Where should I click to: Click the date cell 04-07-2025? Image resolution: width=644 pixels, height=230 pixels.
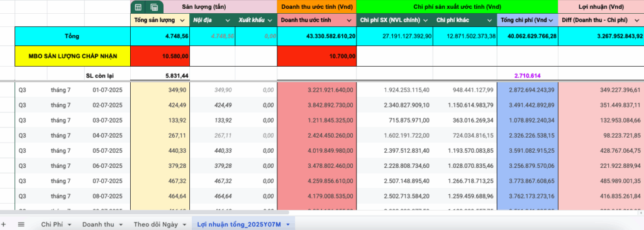tap(108, 136)
